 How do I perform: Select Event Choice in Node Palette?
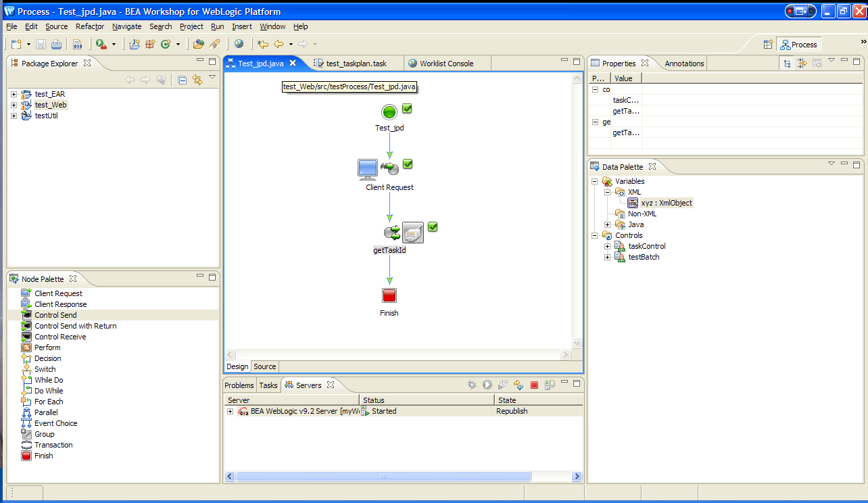tap(49, 423)
